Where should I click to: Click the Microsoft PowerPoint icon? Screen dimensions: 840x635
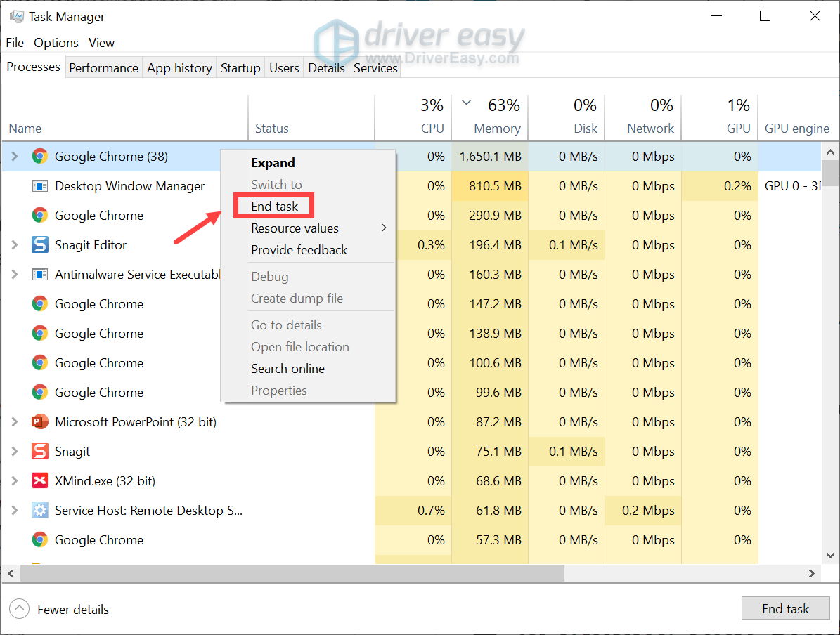pyautogui.click(x=39, y=422)
